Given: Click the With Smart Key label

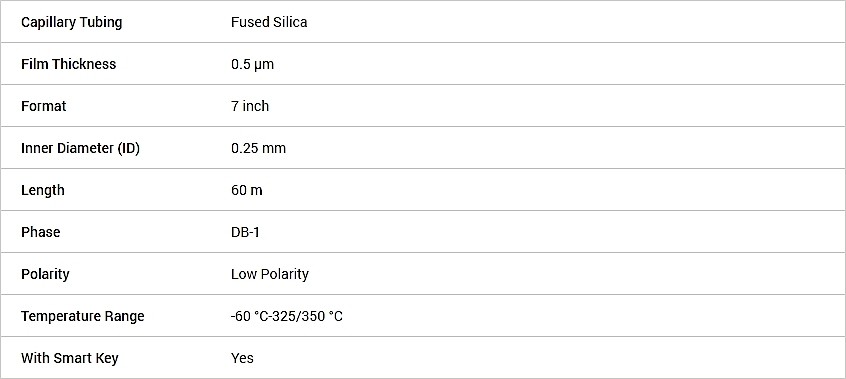Looking at the screenshot, I should [70, 358].
